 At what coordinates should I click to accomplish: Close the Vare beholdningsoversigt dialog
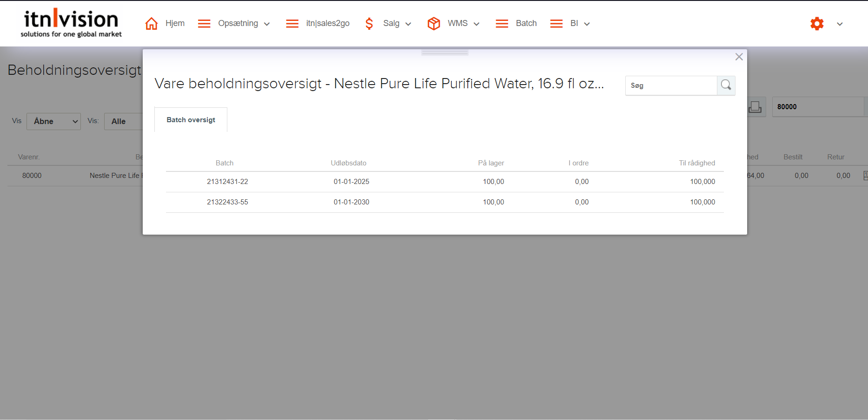(739, 57)
